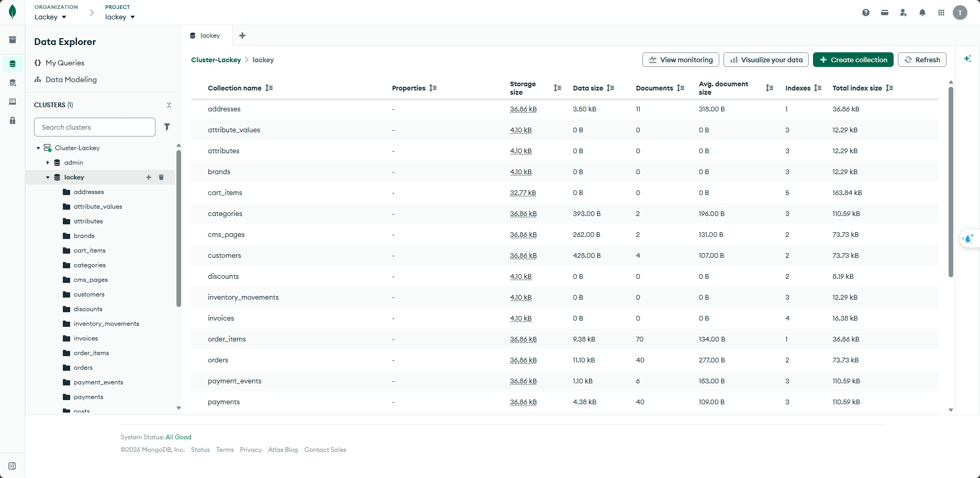The height and width of the screenshot is (478, 980).
Task: Delete lackey database trash icon
Action: (x=161, y=177)
